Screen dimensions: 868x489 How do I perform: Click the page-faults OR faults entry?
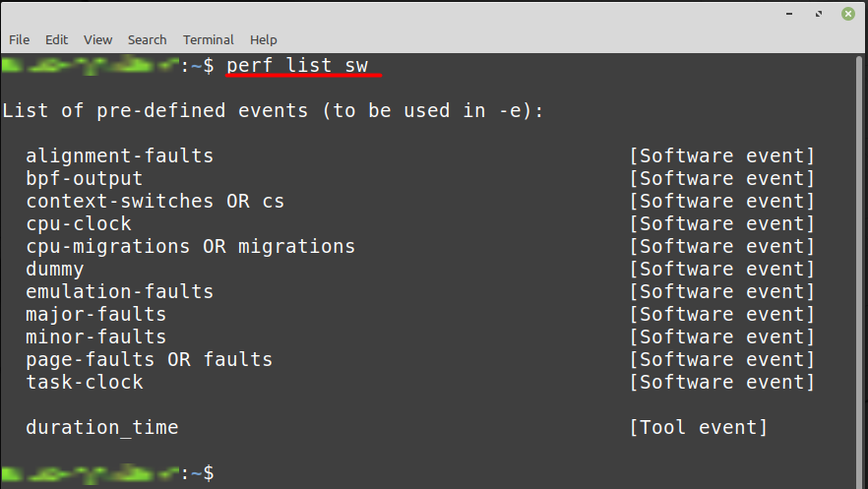[149, 359]
